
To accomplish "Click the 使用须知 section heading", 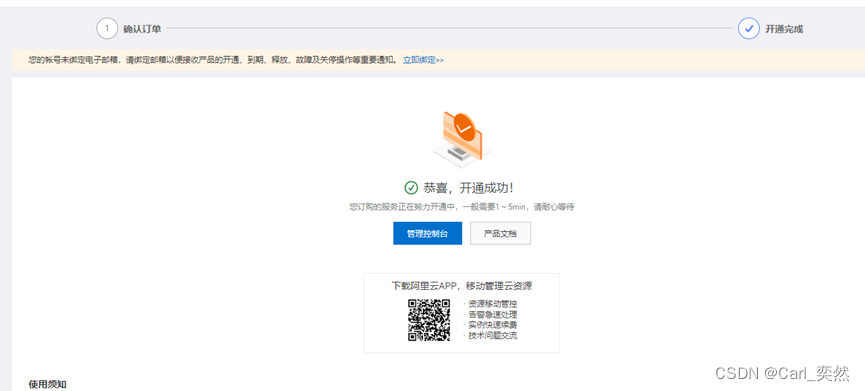I will [47, 384].
